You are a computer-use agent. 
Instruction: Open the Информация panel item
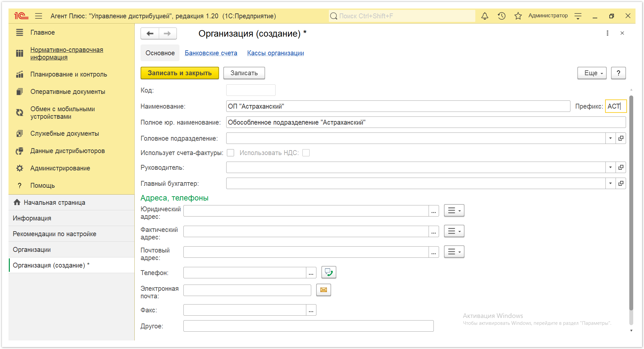[72, 218]
